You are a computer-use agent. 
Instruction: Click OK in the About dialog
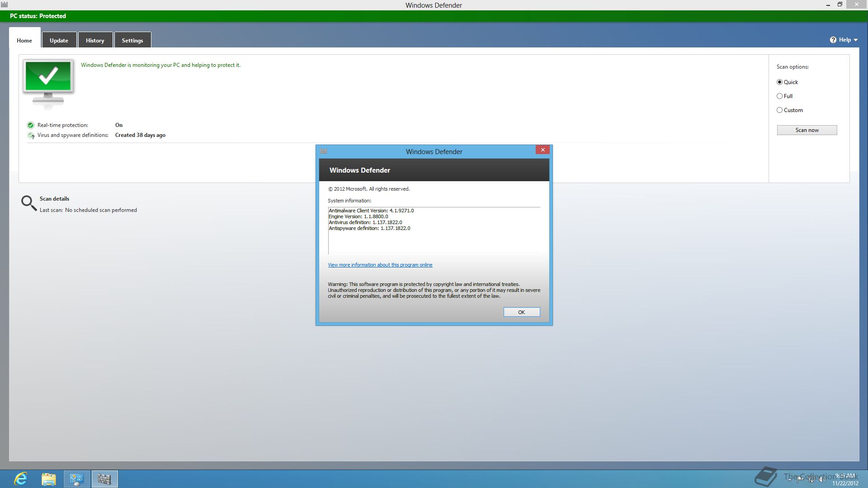tap(522, 312)
